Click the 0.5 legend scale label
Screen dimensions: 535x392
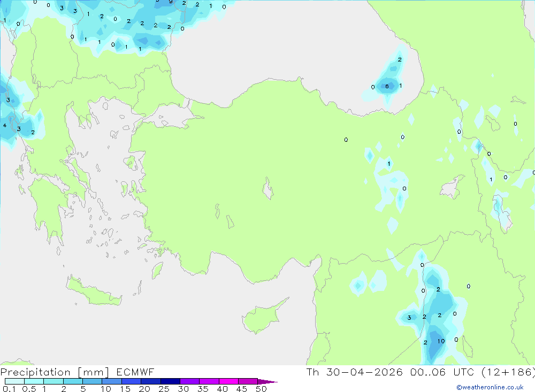29,389
